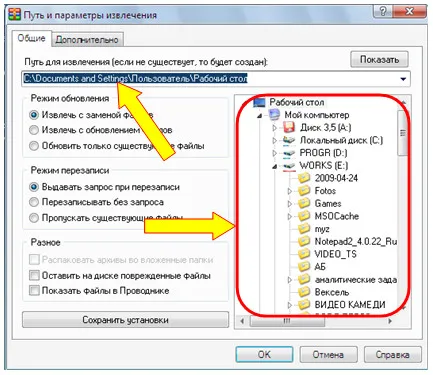
Task: Tick 'Показать файлы в Проводнике' checkbox
Action: 34,291
